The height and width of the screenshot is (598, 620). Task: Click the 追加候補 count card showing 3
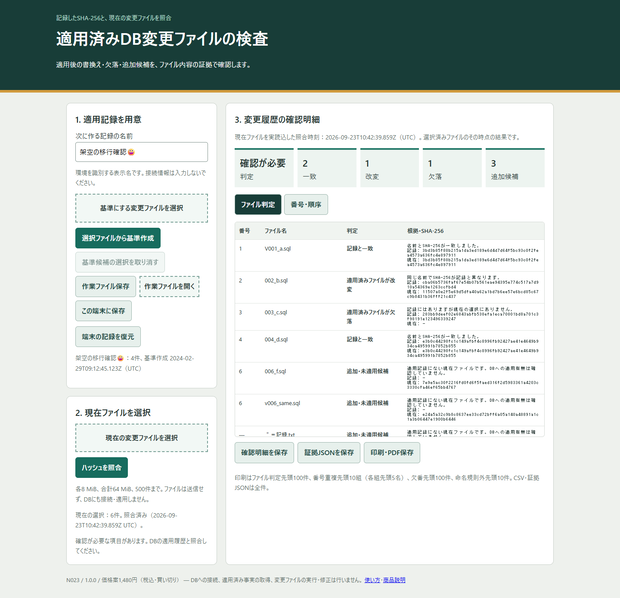click(515, 168)
